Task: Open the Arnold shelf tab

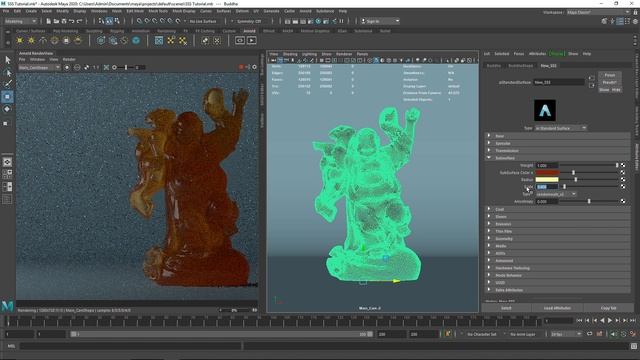Action: click(249, 31)
